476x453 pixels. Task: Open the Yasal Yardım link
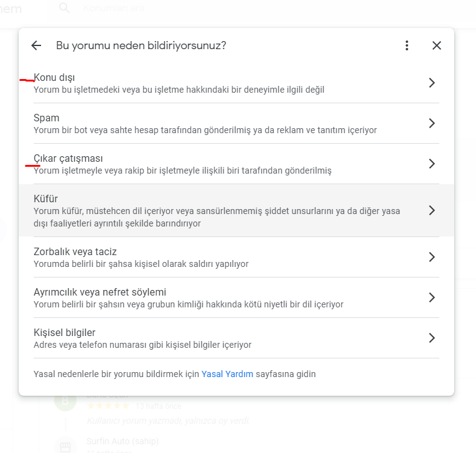click(227, 374)
